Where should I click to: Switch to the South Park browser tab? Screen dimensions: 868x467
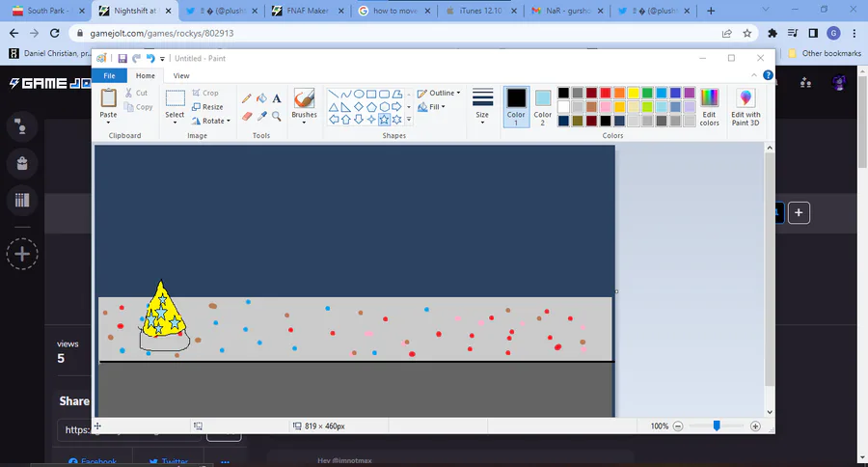(48, 11)
